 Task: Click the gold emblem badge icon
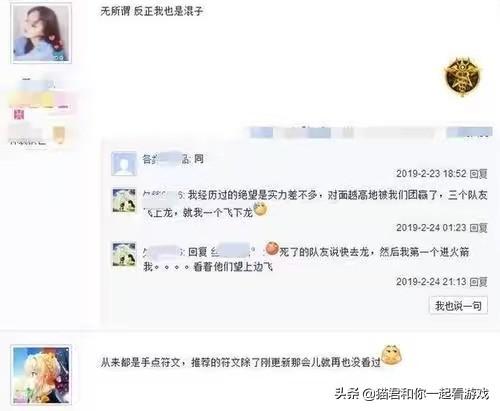pyautogui.click(x=462, y=76)
